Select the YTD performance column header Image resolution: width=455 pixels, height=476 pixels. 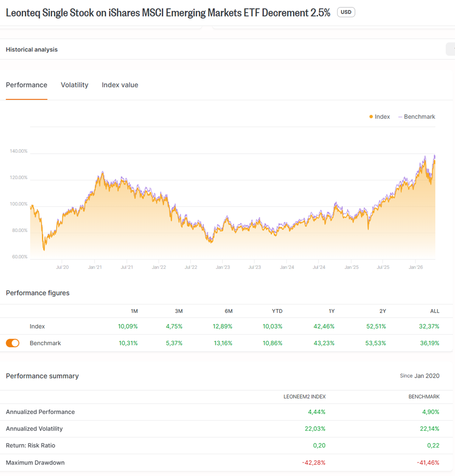point(276,311)
